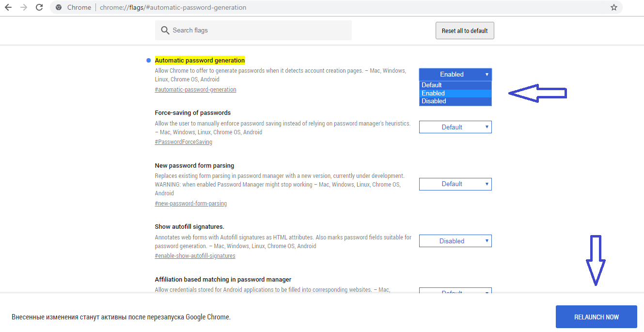
Task: Click the magnifier icon in Search flags
Action: 165,30
